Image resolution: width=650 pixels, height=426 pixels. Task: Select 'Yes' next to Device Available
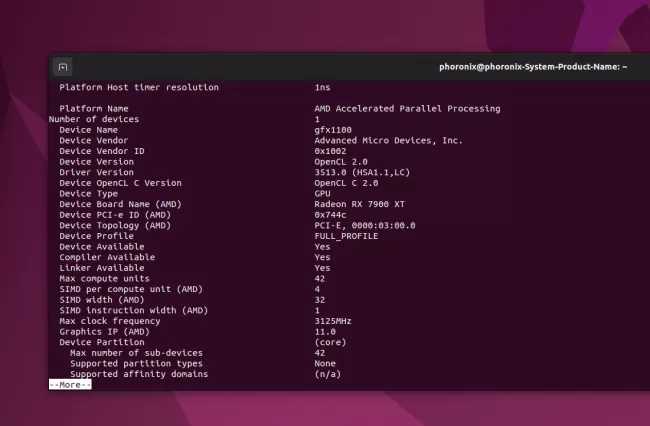323,247
